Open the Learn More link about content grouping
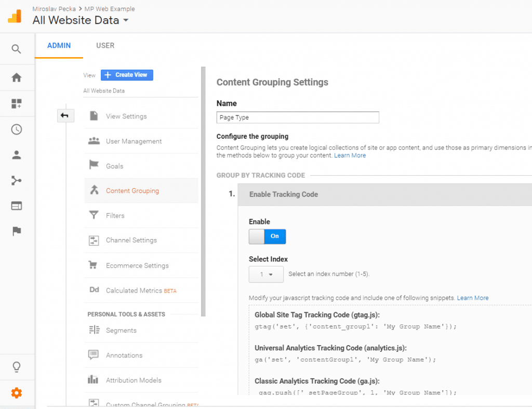 350,155
